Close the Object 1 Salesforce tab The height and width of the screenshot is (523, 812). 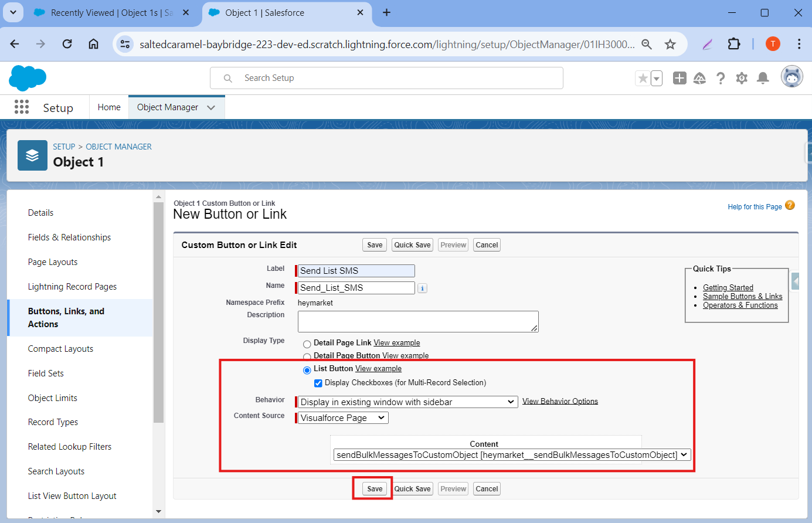[360, 12]
